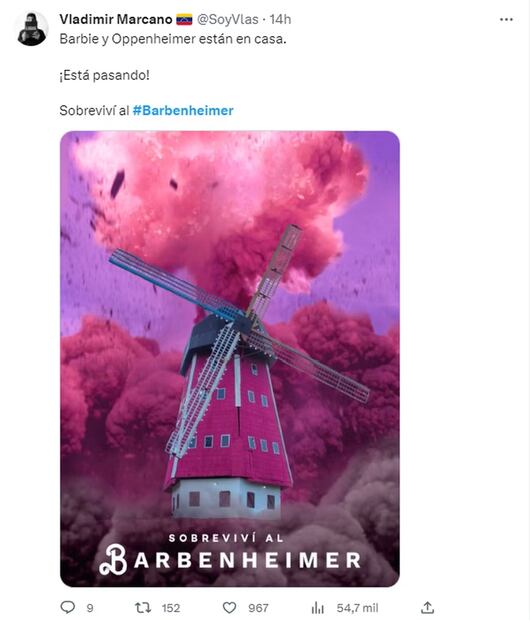The image size is (530, 620).
Task: Click the share upload arrow icon
Action: coord(427,607)
